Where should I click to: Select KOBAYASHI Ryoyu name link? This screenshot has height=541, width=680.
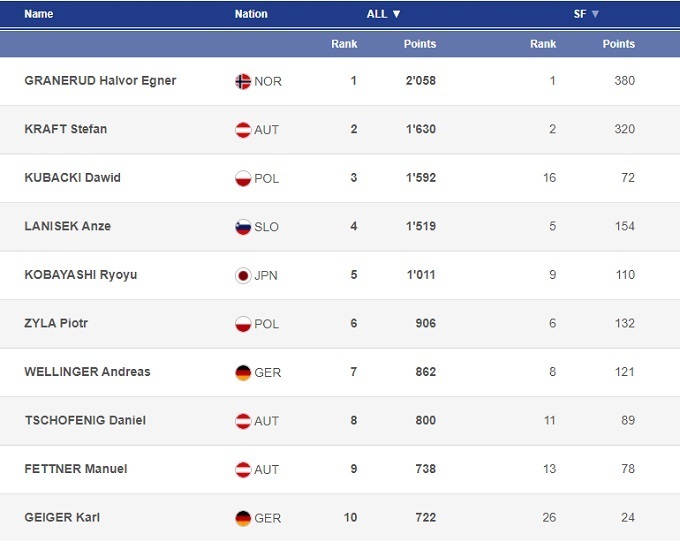(80, 275)
